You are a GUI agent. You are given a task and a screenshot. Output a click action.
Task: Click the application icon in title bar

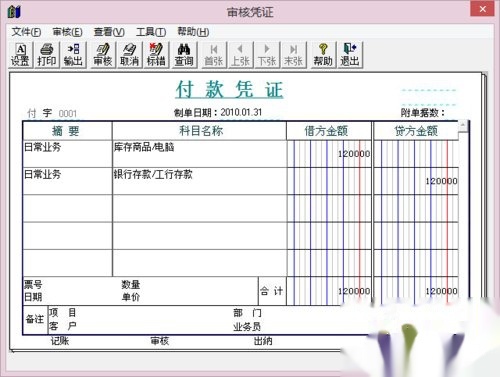tap(14, 12)
